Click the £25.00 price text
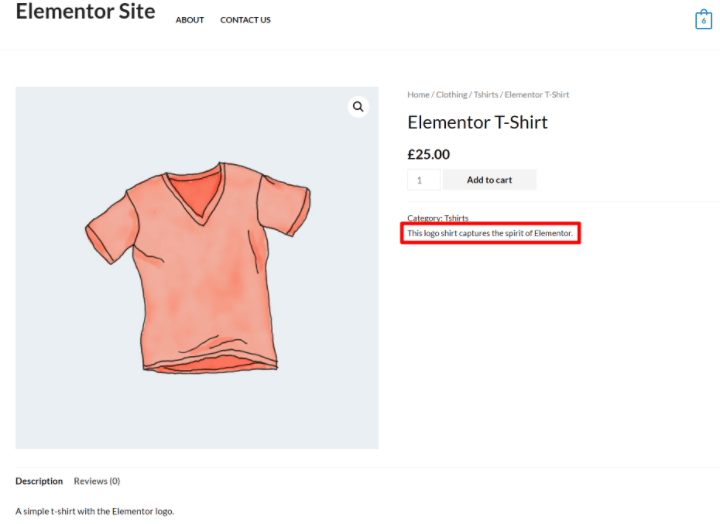This screenshot has height=524, width=720. [428, 154]
